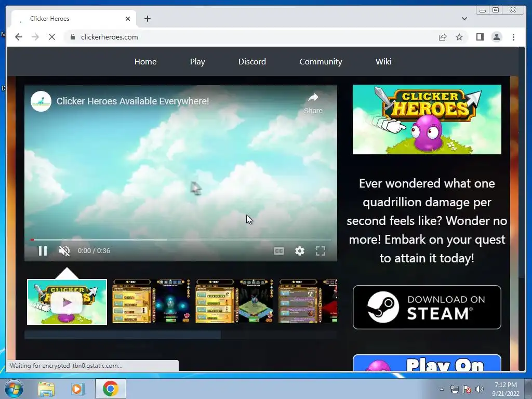
Task: Open the network tray icon
Action: coord(454,389)
